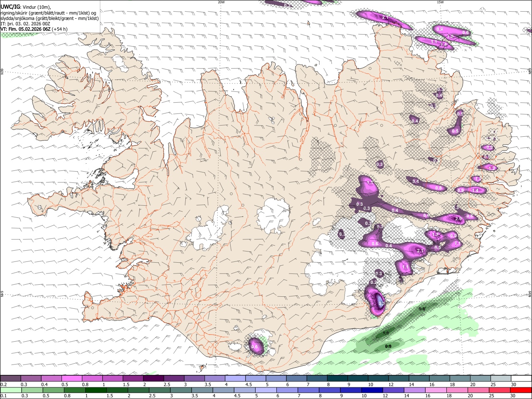Select lower legend swatch between 0.1 and 0.3
This screenshot has height=399, width=532.
click(10, 390)
